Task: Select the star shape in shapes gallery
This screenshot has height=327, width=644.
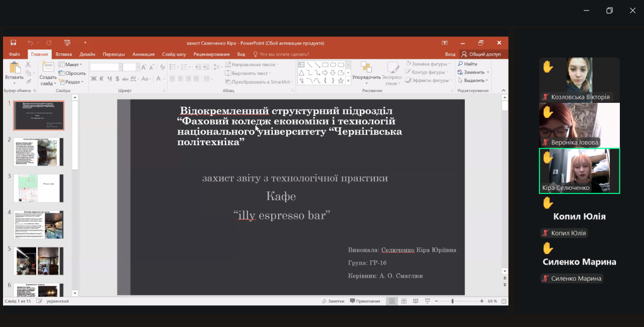Action: click(x=341, y=81)
